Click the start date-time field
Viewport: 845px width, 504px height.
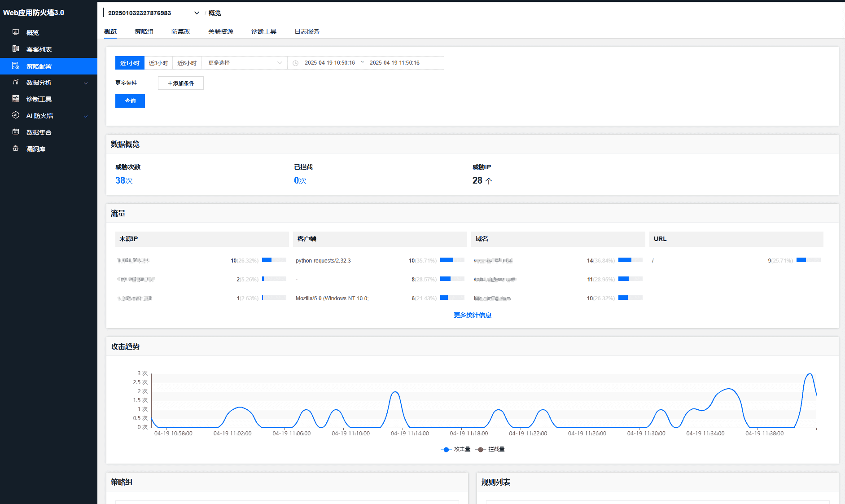(x=329, y=63)
